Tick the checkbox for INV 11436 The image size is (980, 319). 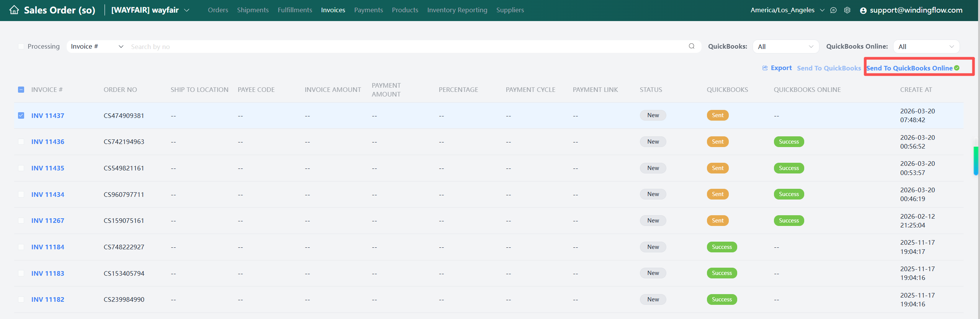[21, 142]
